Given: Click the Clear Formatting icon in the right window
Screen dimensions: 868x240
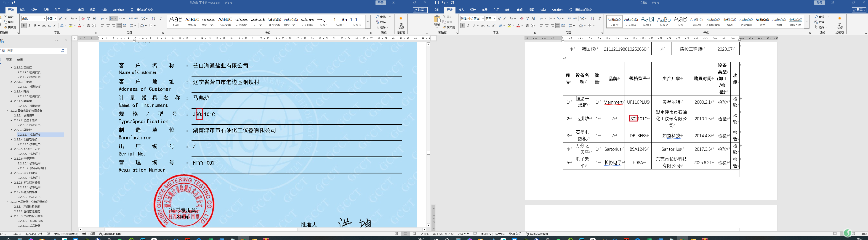Looking at the screenshot, I should click(x=522, y=18).
